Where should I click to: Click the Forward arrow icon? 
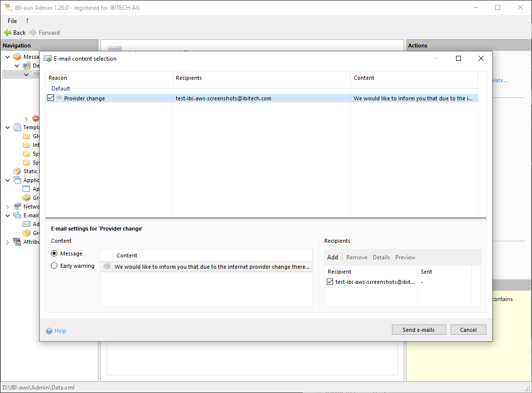point(33,33)
